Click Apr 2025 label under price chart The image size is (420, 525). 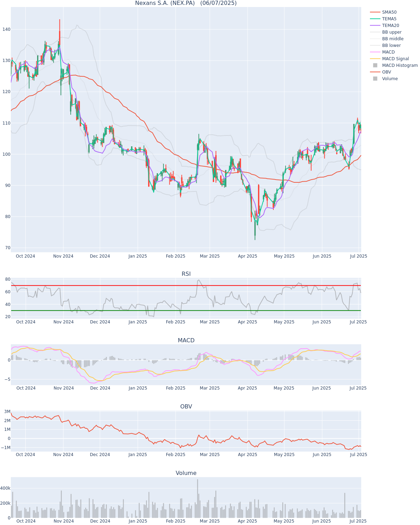click(x=247, y=256)
